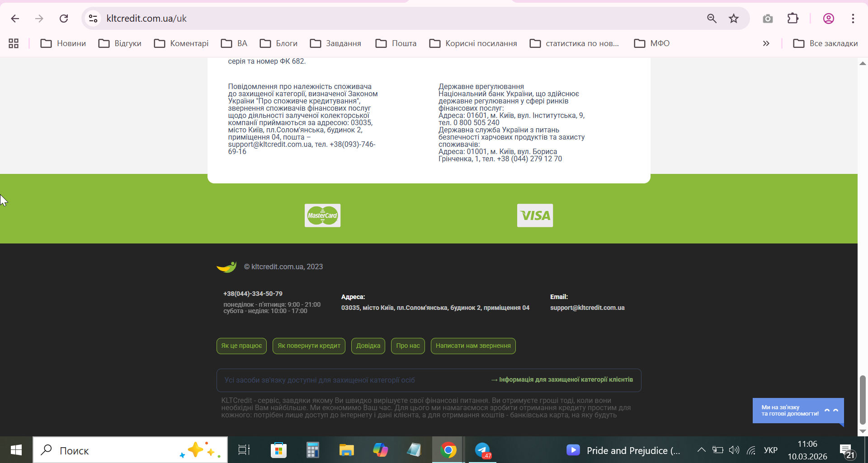Bookmark this page with the star icon
868x463 pixels.
[734, 19]
